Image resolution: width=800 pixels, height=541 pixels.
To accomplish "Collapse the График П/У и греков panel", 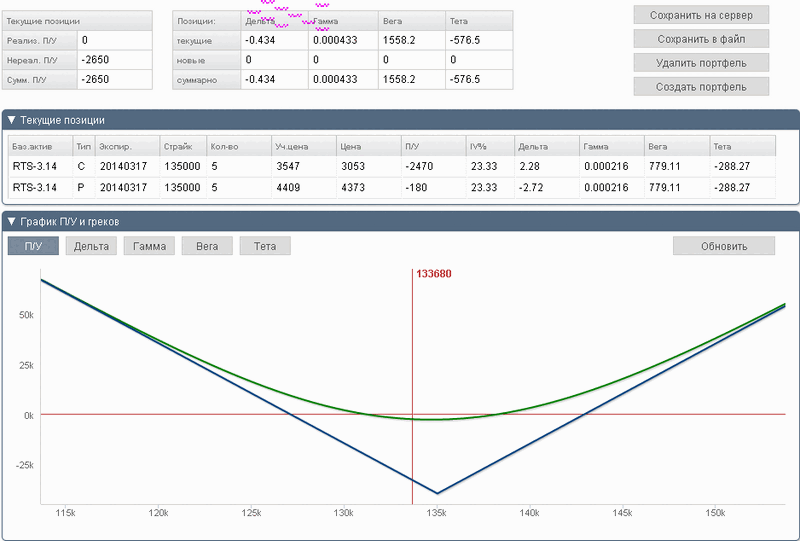I will coord(12,221).
